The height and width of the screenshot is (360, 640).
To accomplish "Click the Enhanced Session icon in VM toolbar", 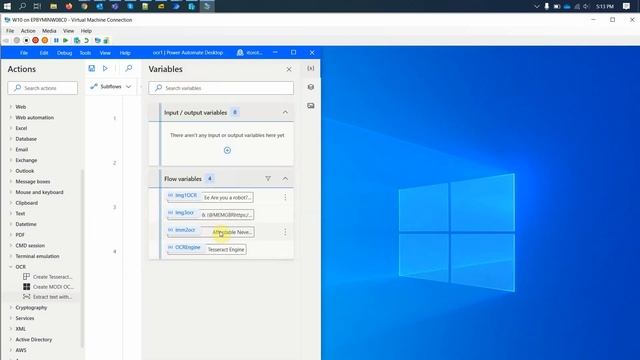I will [x=98, y=40].
